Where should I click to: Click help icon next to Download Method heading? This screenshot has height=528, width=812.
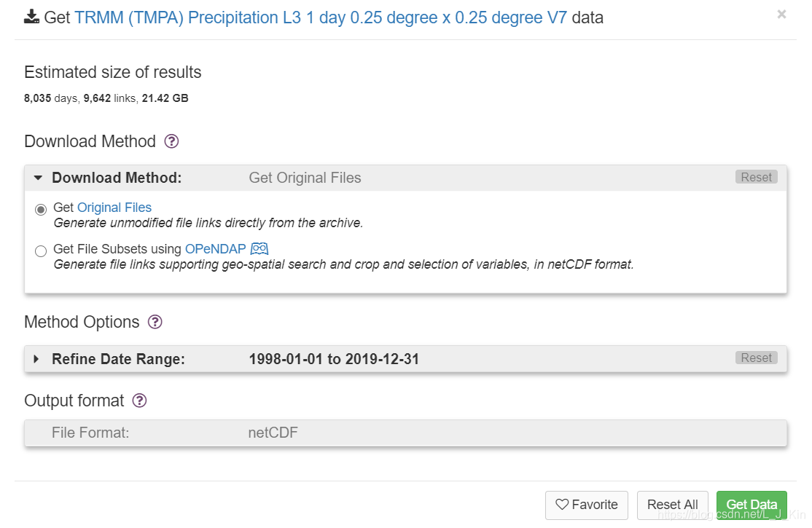point(171,141)
